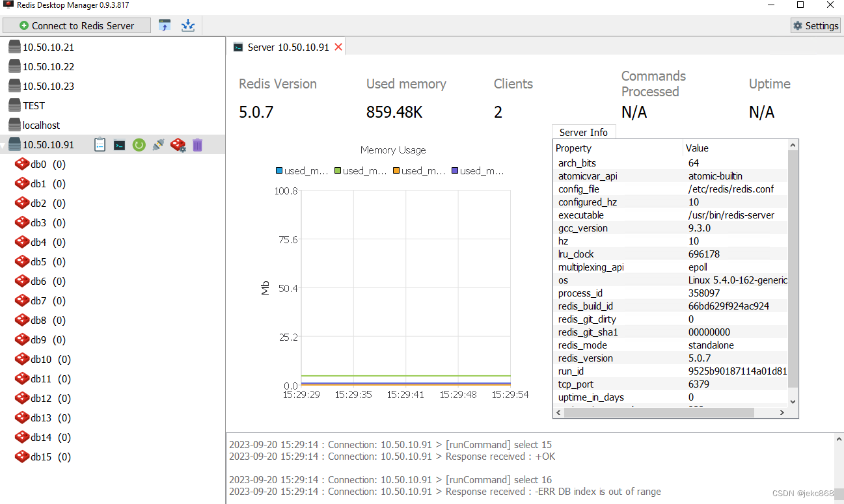Click the server icon beside TEST
Screen dimensions: 844x504
coord(14,105)
